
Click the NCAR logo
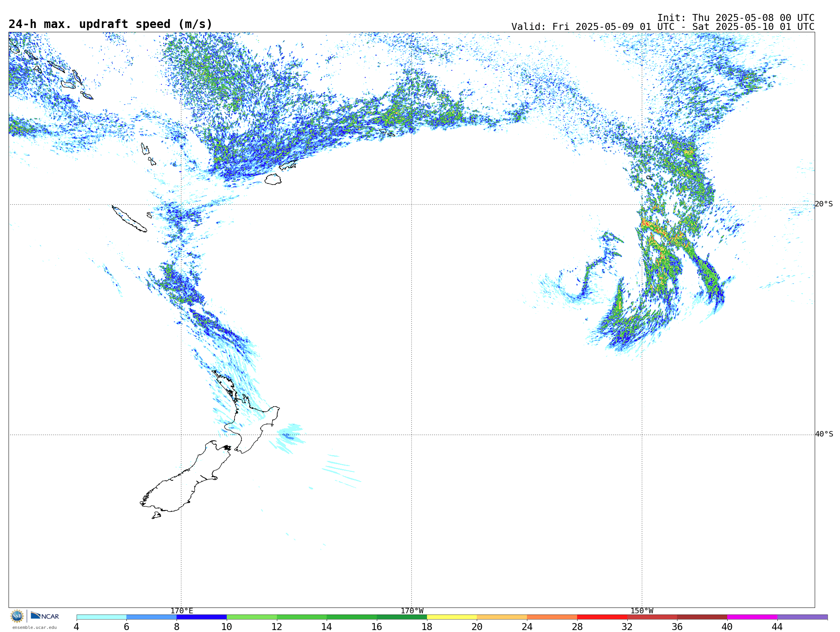45,616
